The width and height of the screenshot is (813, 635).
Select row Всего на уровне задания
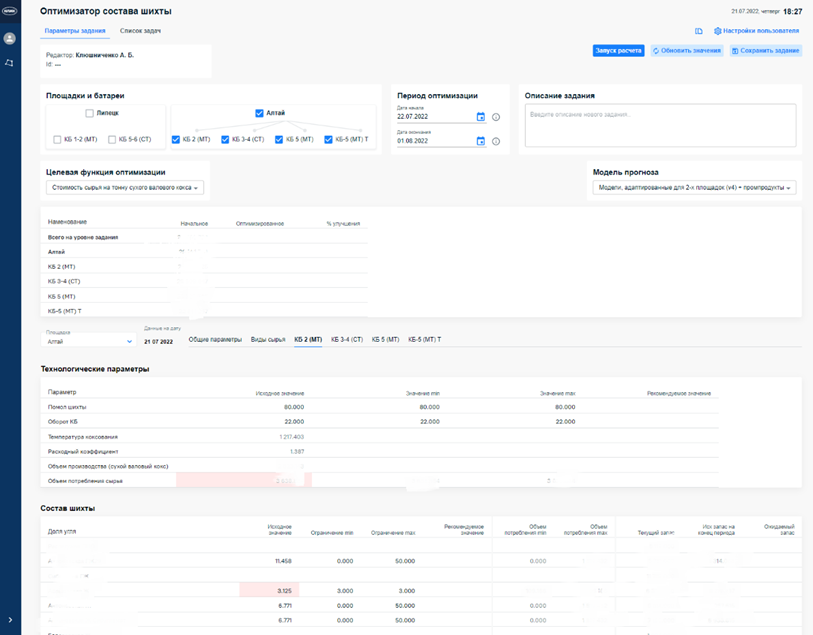[x=204, y=237]
